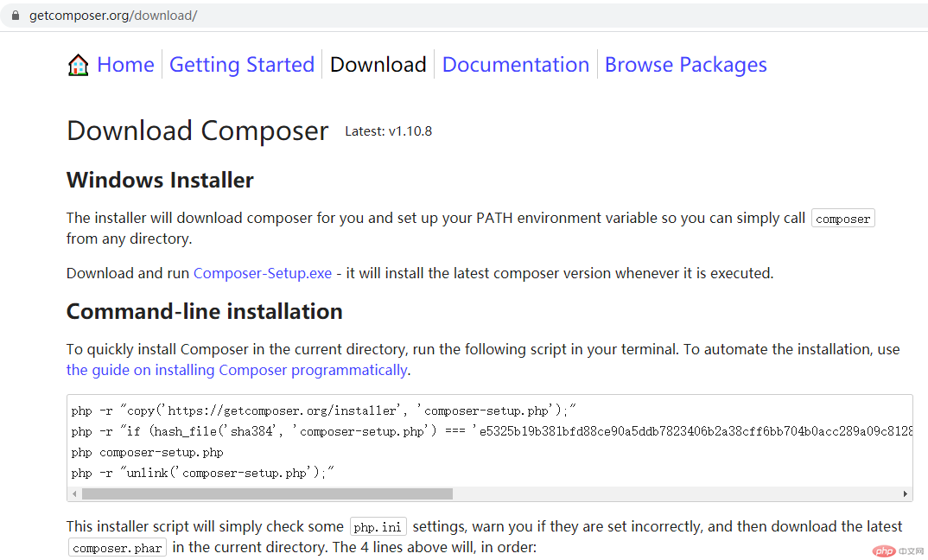
Task: Click the inline composer.phar code label
Action: pos(117,548)
